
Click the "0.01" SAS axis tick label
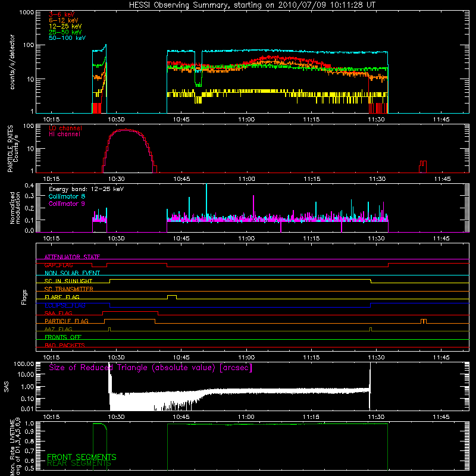tap(27, 409)
